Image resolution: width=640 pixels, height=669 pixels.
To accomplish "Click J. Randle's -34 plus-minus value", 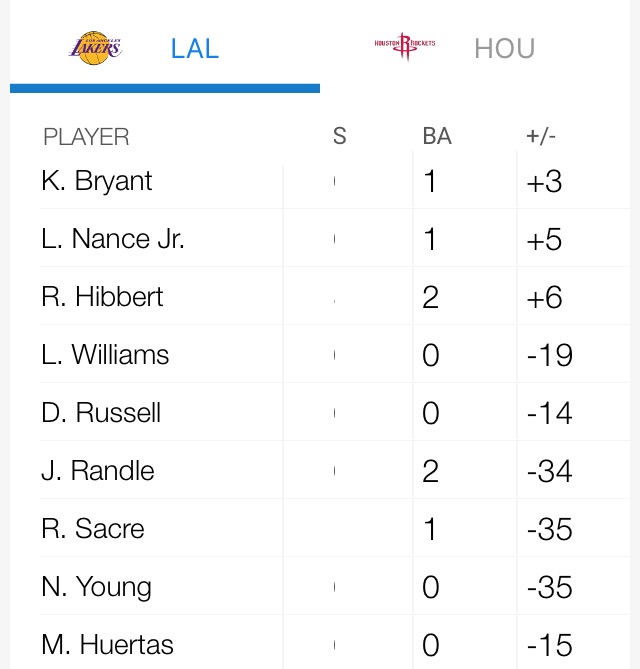I will 549,471.
